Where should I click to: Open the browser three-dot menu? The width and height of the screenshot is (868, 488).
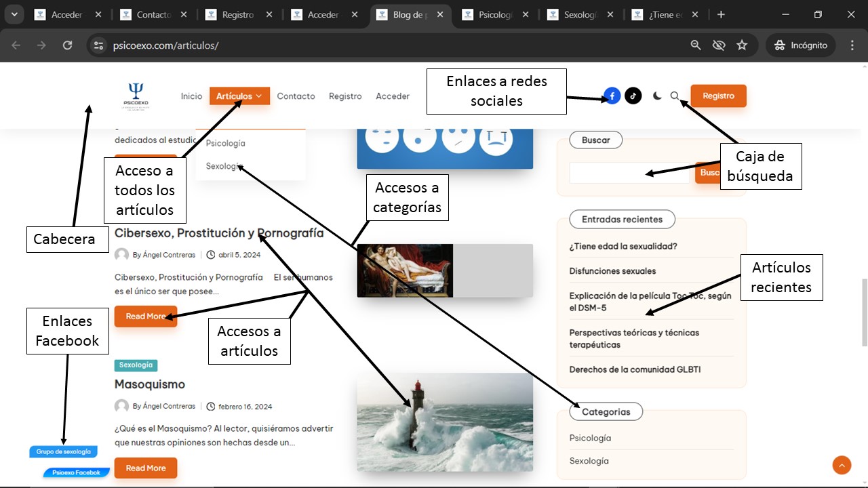[852, 45]
